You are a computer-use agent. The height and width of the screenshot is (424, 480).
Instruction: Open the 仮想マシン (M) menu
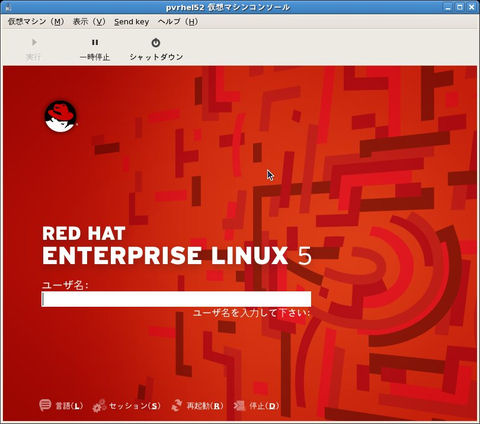click(36, 22)
